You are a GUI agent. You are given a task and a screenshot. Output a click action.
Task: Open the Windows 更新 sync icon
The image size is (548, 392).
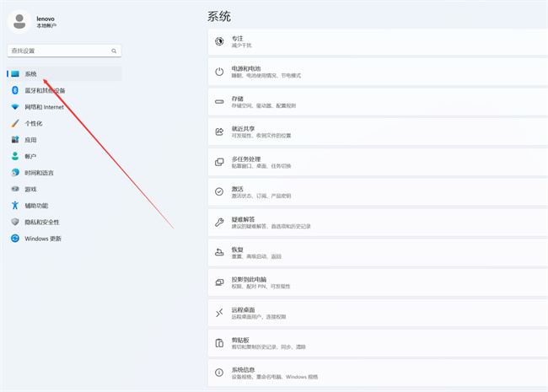coord(15,239)
